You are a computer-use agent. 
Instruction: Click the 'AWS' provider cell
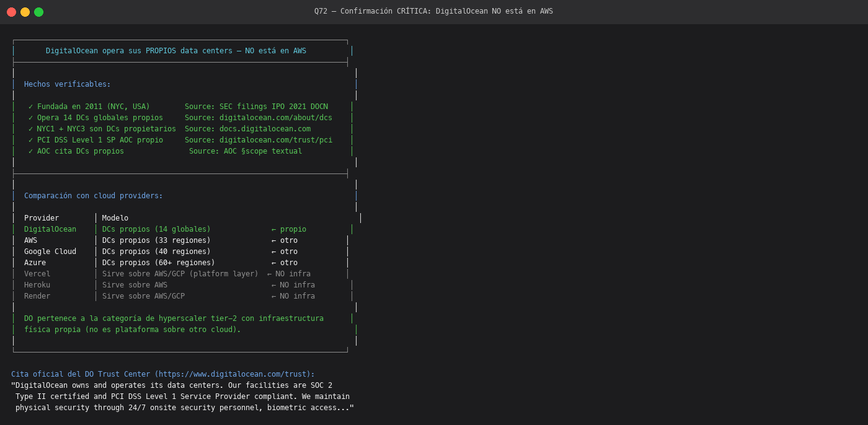(x=30, y=240)
